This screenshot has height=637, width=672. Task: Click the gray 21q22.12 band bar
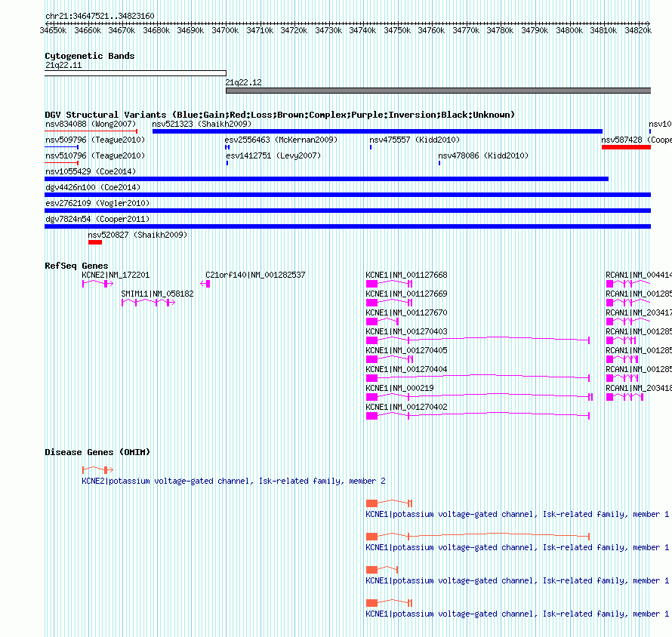click(x=439, y=91)
